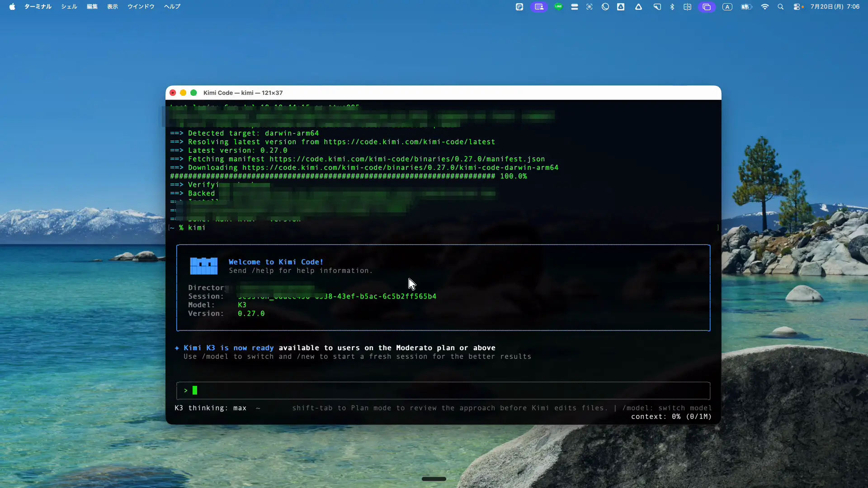Click the split-mirror display menu bar icon

(687, 7)
